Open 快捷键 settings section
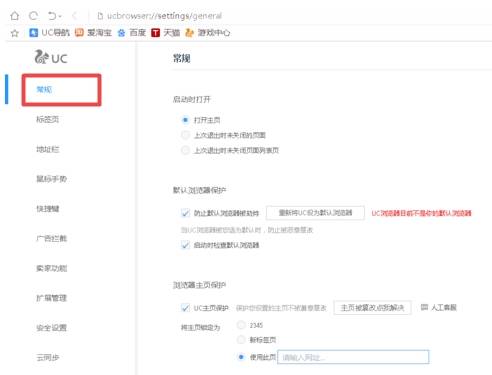Viewport: 492px width, 375px height. click(47, 209)
